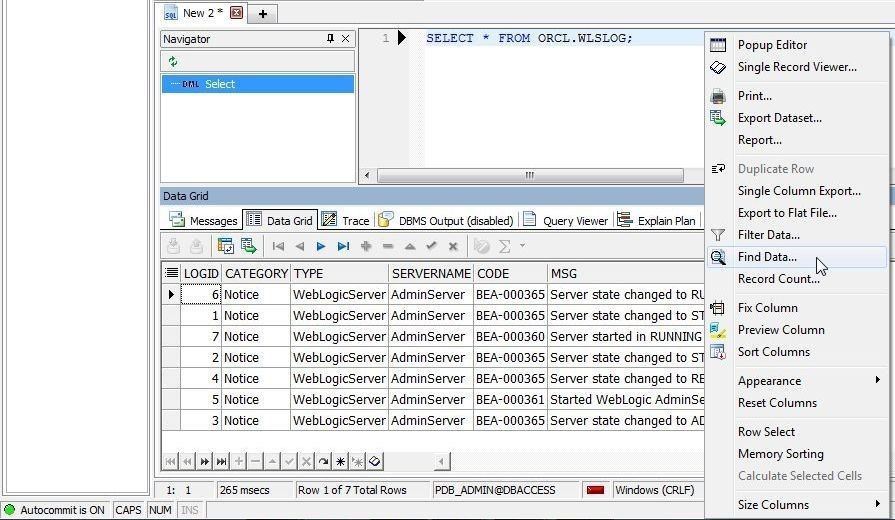Close the New 2 editor tab

tap(236, 13)
